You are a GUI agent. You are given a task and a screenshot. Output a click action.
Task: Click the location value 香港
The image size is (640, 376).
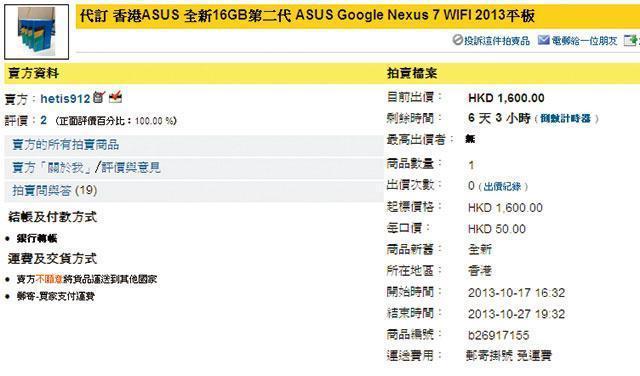point(480,271)
